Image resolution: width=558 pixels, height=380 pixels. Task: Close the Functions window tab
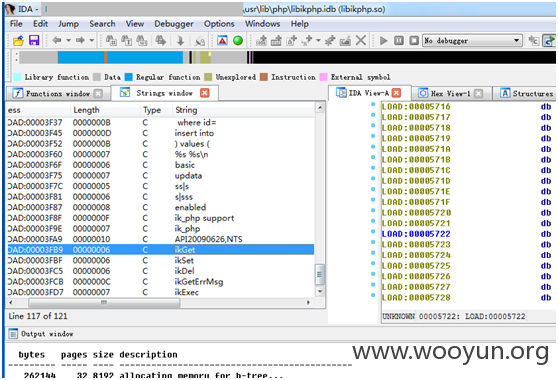(x=98, y=94)
